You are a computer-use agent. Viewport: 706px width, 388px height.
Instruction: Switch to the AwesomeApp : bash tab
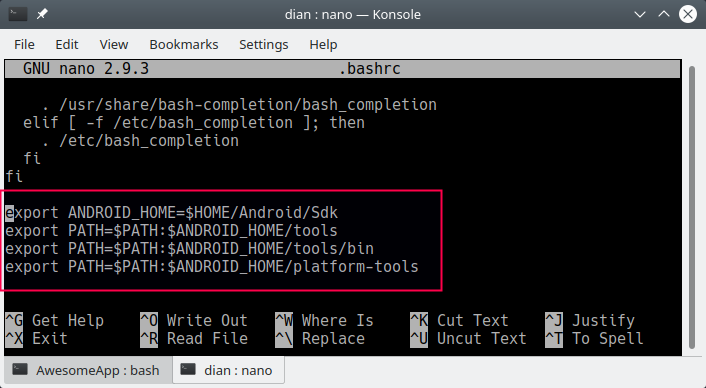[x=87, y=370]
